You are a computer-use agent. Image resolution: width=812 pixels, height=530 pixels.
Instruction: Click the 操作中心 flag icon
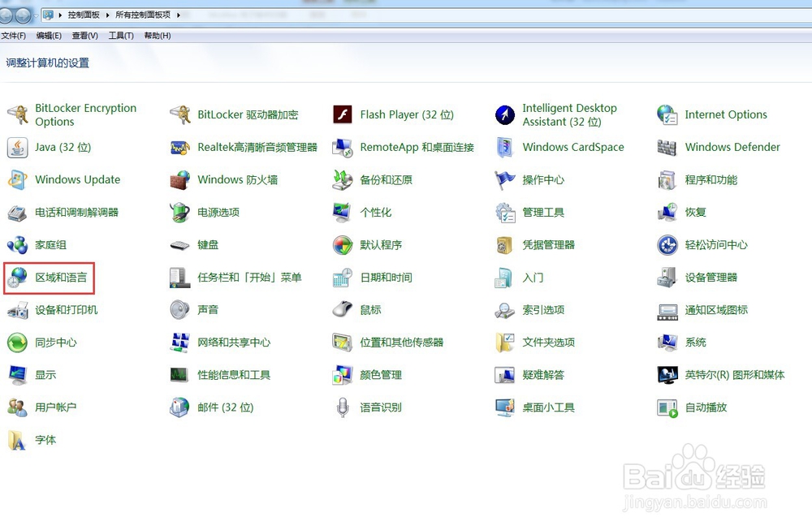[x=505, y=179]
